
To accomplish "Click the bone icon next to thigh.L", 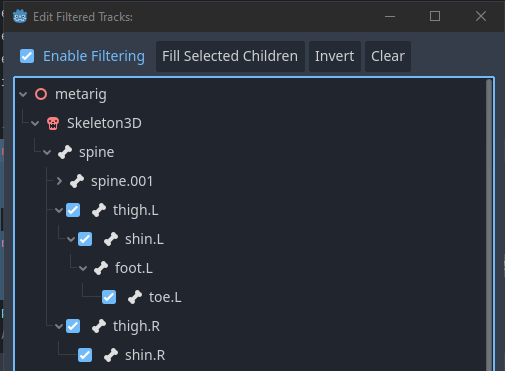I will pyautogui.click(x=99, y=210).
